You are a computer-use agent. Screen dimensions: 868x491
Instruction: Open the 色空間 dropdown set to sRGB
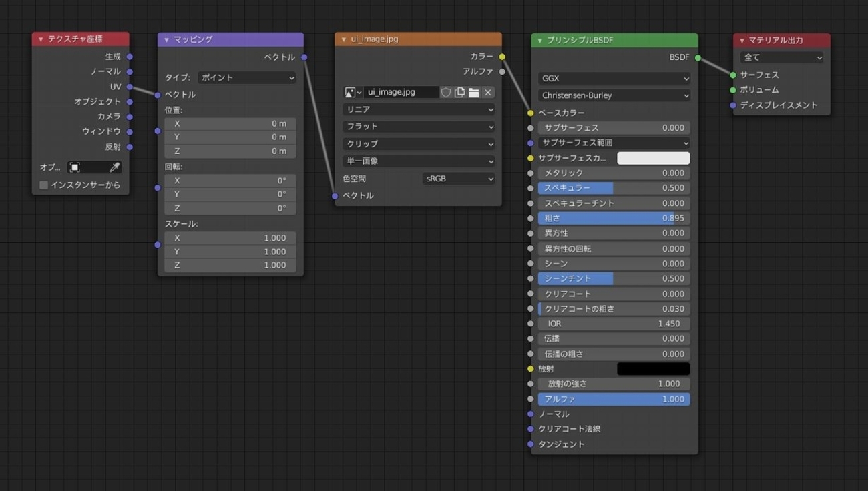click(x=459, y=178)
